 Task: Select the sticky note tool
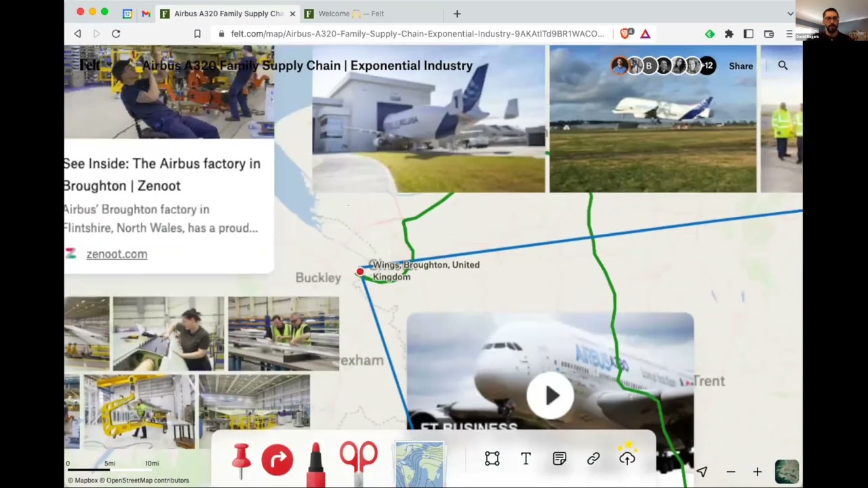[x=559, y=459]
